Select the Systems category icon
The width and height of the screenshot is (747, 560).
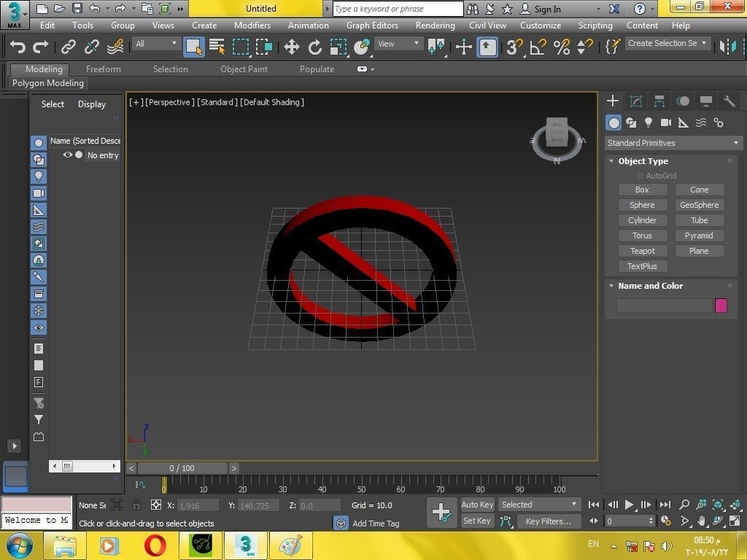tap(719, 122)
